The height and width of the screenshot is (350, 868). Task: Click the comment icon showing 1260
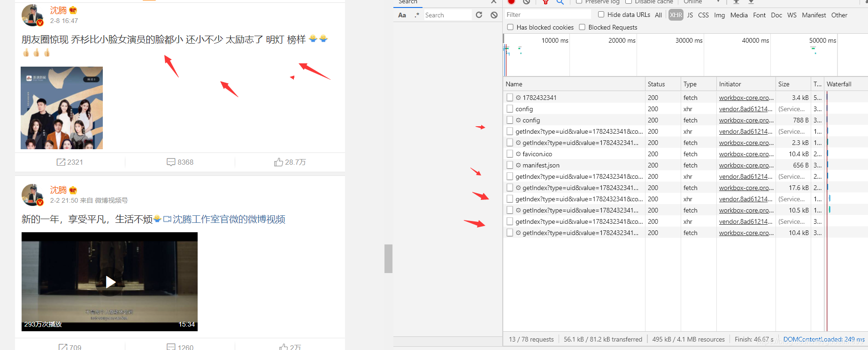point(171,347)
